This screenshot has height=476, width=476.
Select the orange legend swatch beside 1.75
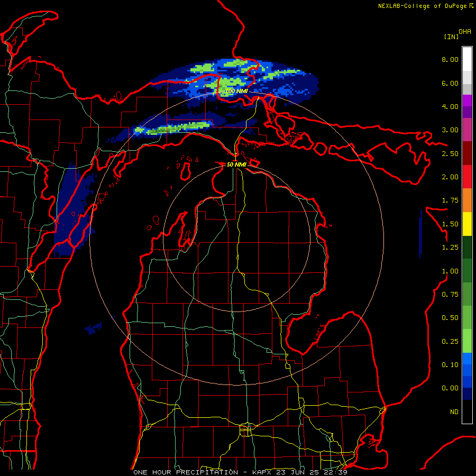[x=467, y=200]
